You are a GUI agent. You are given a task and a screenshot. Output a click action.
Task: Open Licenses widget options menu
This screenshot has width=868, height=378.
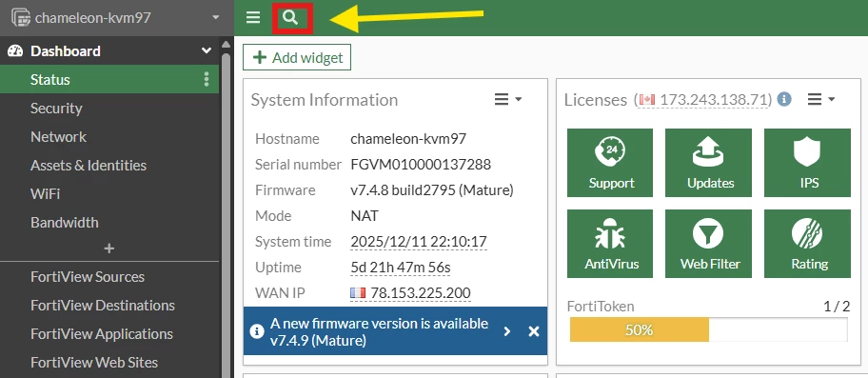(821, 100)
